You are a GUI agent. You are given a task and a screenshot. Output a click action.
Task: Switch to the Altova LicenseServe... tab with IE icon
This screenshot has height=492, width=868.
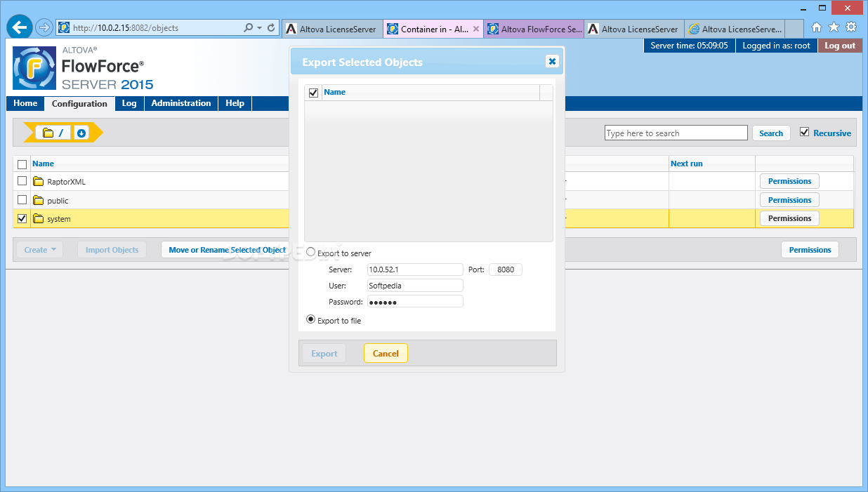coord(735,29)
